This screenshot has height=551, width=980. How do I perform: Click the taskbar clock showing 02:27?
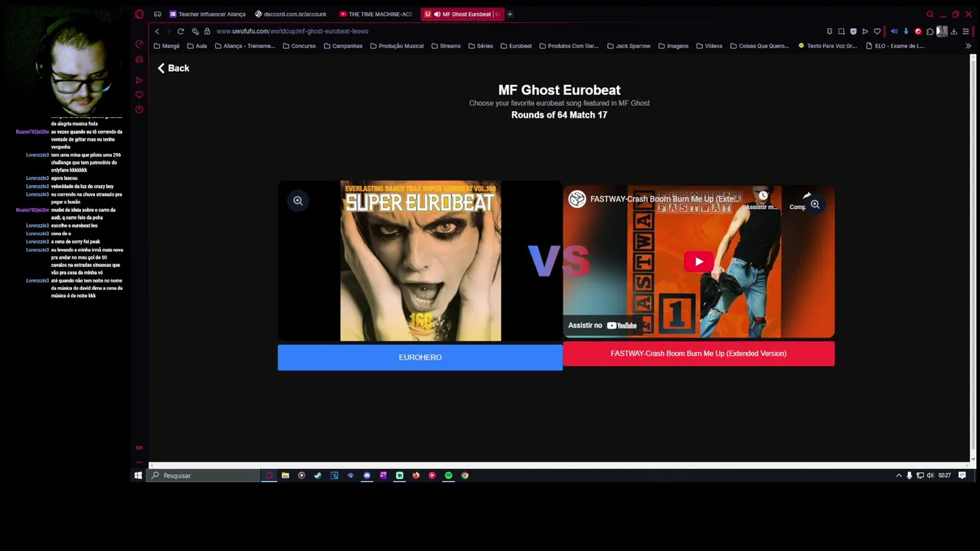[x=945, y=475]
